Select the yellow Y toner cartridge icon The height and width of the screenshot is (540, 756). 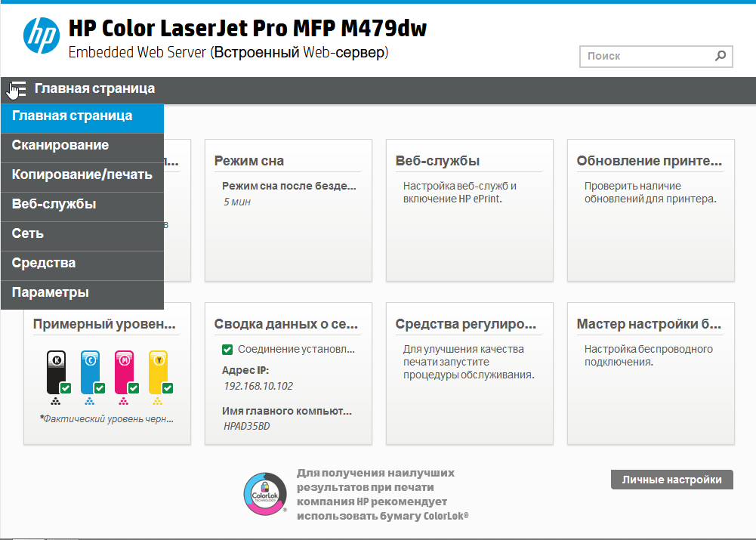158,372
